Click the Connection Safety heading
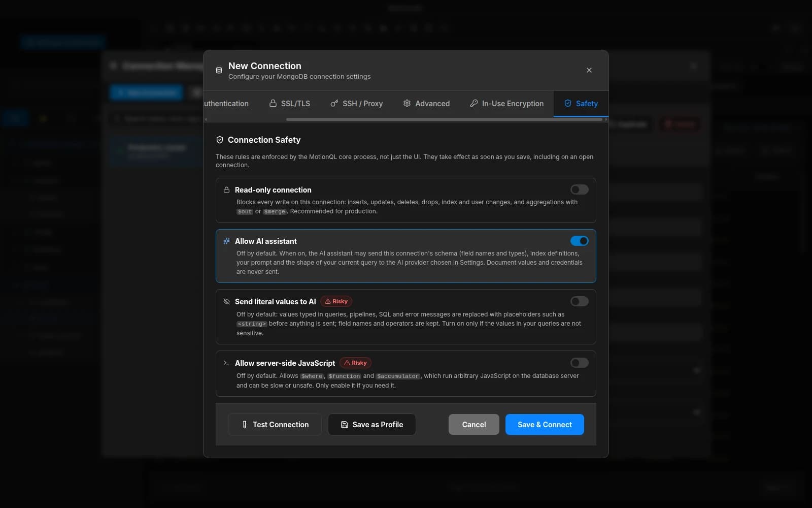The width and height of the screenshot is (812, 508). [264, 140]
